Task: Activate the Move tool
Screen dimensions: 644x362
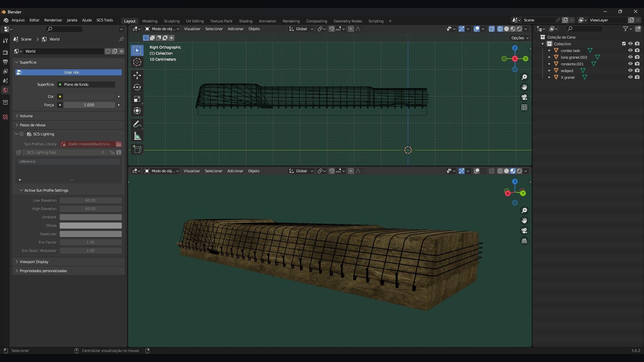Action: click(x=137, y=75)
